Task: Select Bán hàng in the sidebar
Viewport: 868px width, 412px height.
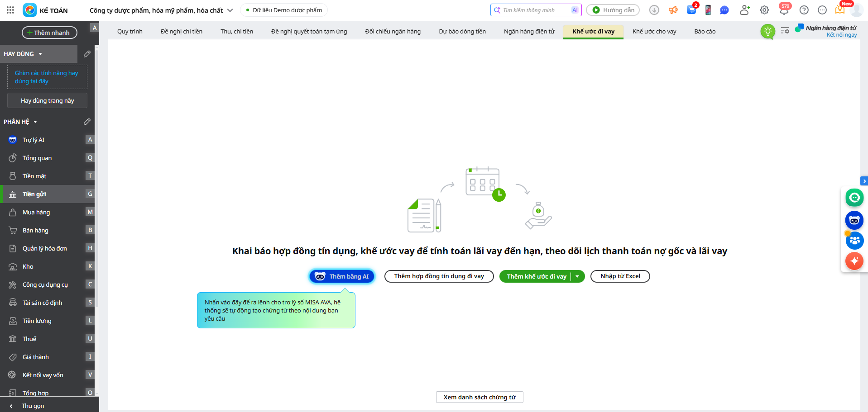Action: coord(35,230)
